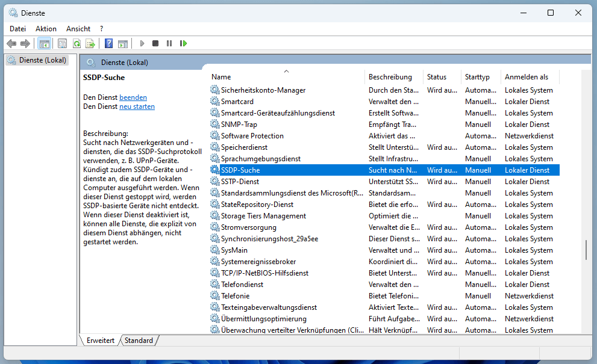597x364 pixels.
Task: Click the gear icon of Smartcard service
Action: tap(214, 101)
